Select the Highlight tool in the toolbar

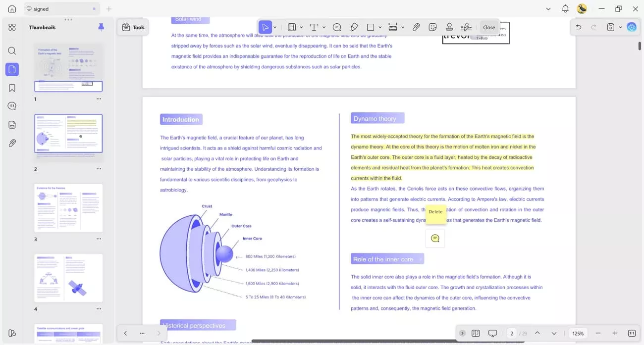[292, 27]
